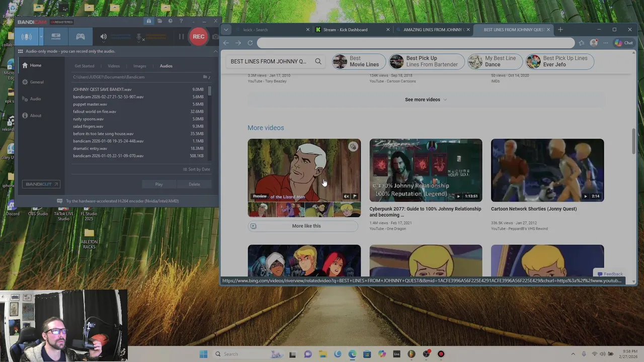This screenshot has height=362, width=644.
Task: Open the browser tab list dropdown arrow
Action: coord(226,30)
